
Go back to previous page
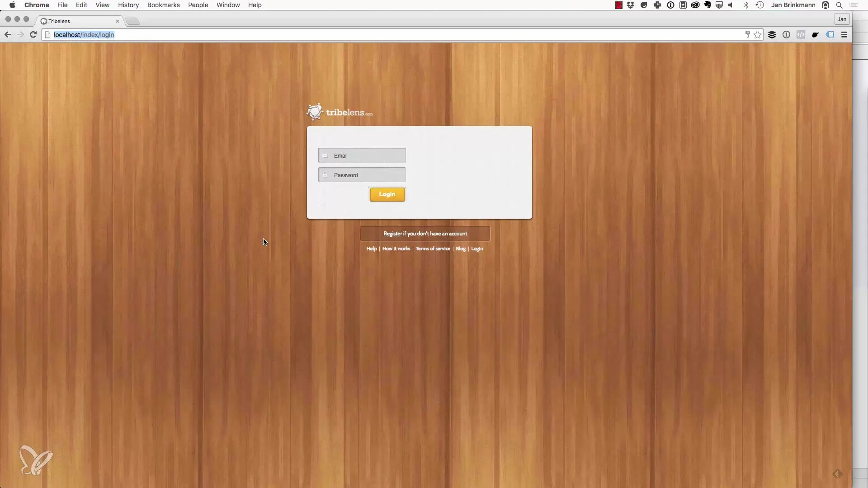[x=8, y=35]
